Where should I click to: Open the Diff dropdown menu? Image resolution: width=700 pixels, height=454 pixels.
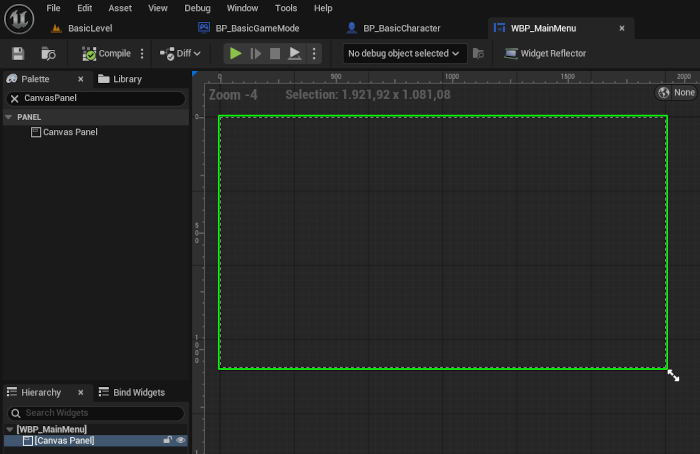point(180,53)
